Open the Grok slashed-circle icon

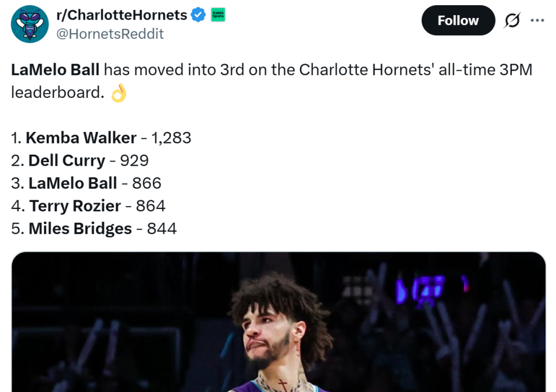[x=512, y=21]
